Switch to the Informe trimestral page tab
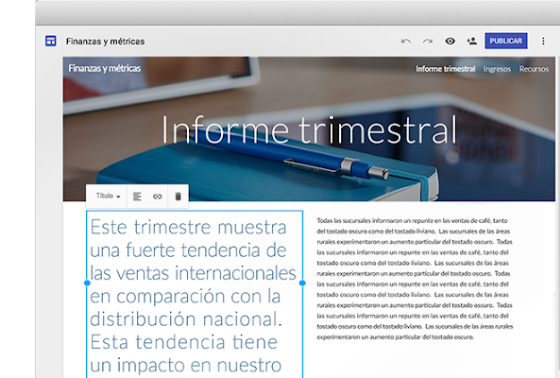The height and width of the screenshot is (378, 560). click(445, 69)
